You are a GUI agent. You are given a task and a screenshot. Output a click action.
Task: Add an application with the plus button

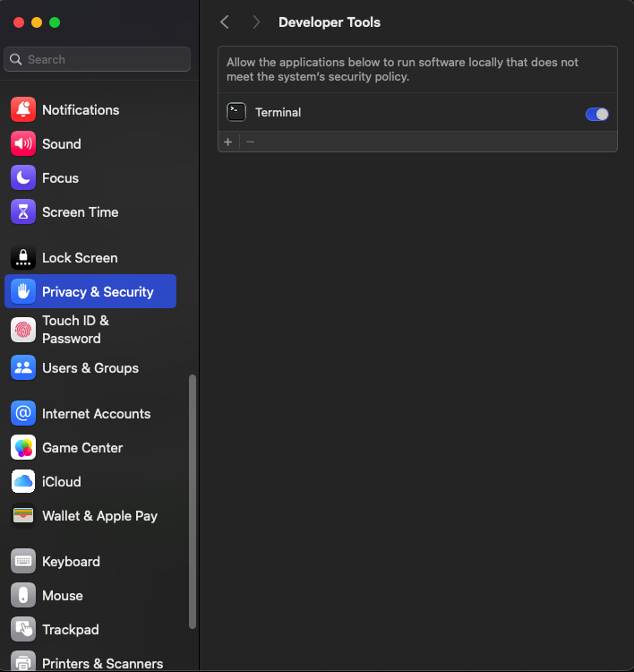tap(227, 142)
